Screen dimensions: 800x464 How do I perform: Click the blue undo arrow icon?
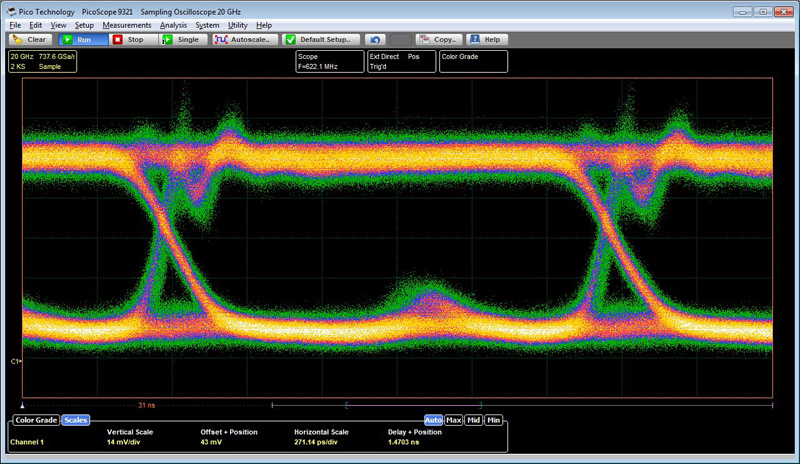[x=375, y=39]
